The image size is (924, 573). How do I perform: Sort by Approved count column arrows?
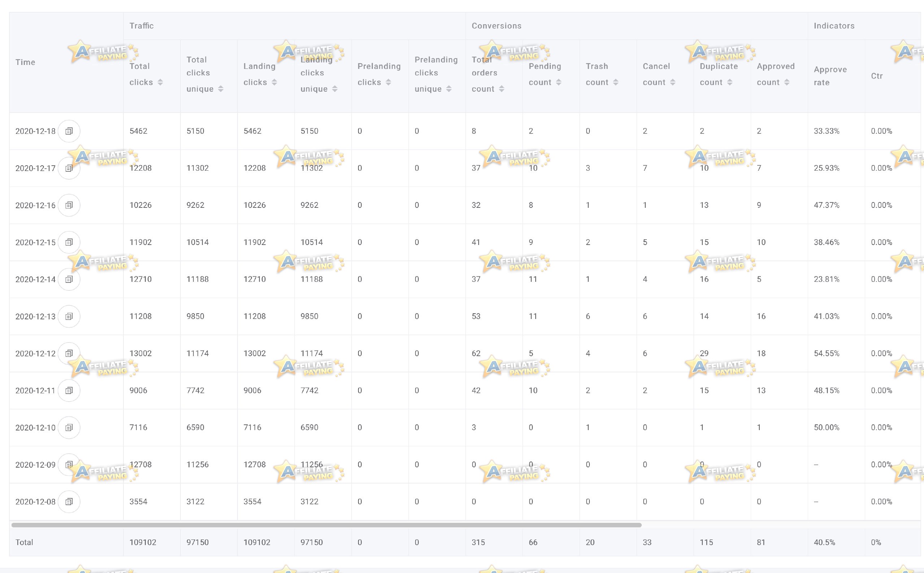(x=787, y=82)
